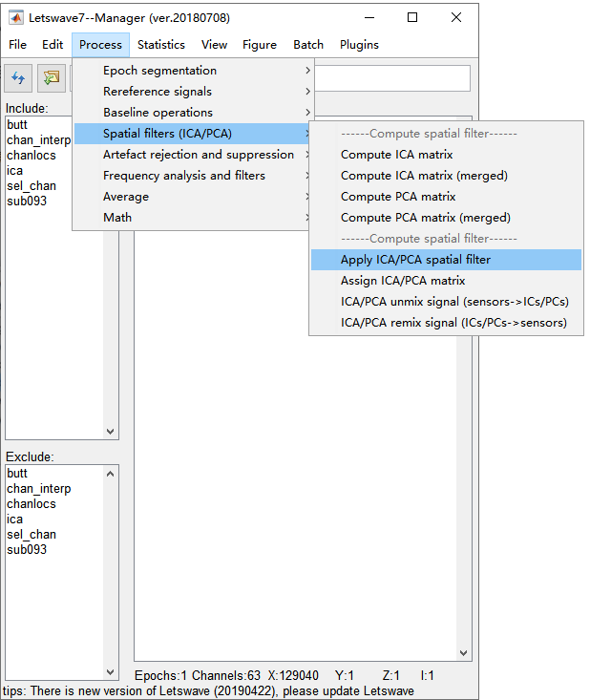Screen dimensions: 611x700
Task: Click Include list scroll-down arrow
Action: pyautogui.click(x=110, y=432)
